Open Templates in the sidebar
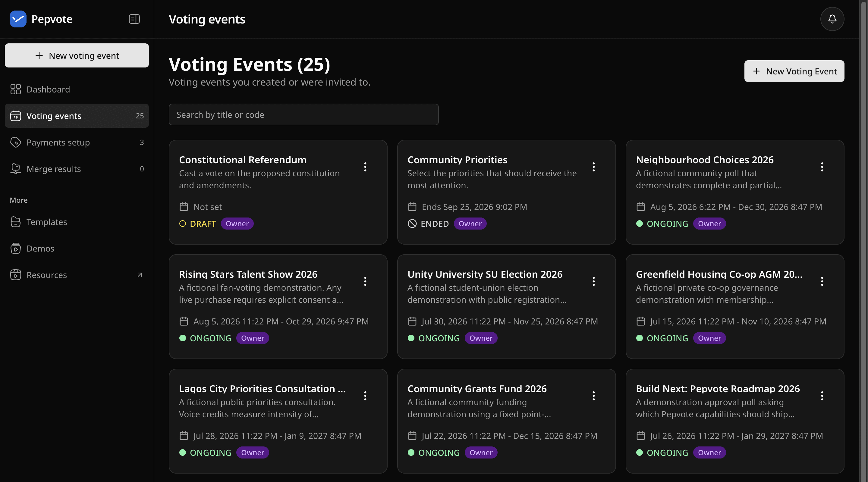Image resolution: width=868 pixels, height=482 pixels. click(77, 222)
